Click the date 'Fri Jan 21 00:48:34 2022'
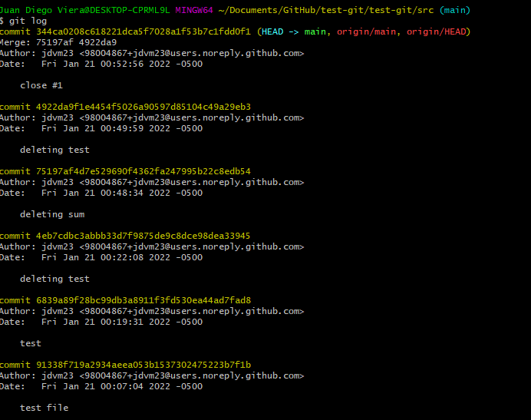The width and height of the screenshot is (531, 420). [x=106, y=193]
